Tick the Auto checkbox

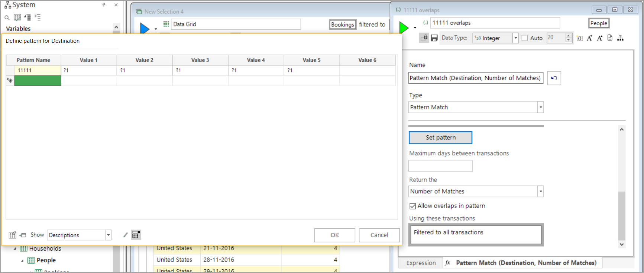pyautogui.click(x=525, y=38)
